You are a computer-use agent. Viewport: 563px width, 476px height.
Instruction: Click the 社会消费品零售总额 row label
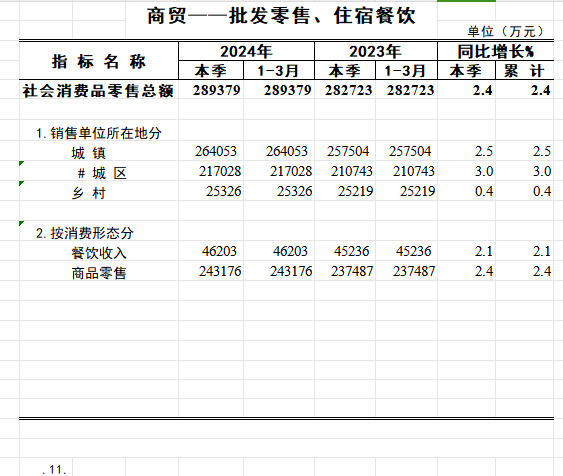pyautogui.click(x=99, y=90)
